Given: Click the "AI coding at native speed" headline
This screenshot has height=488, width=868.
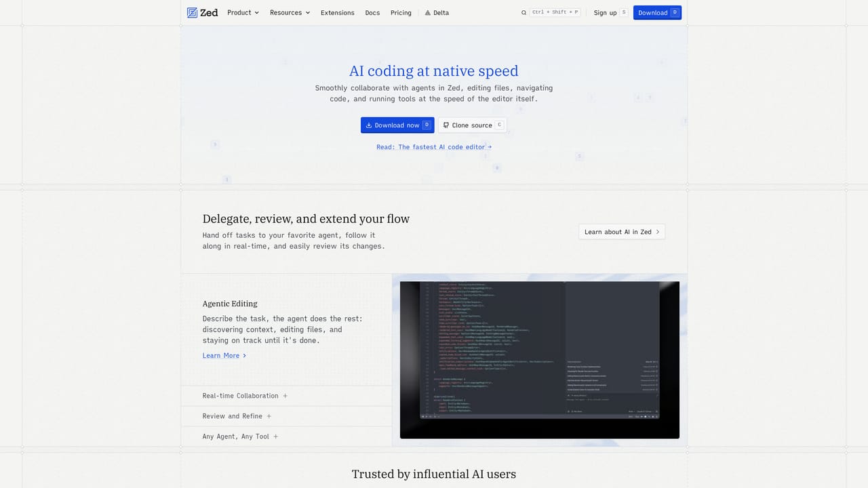Looking at the screenshot, I should click(x=434, y=70).
